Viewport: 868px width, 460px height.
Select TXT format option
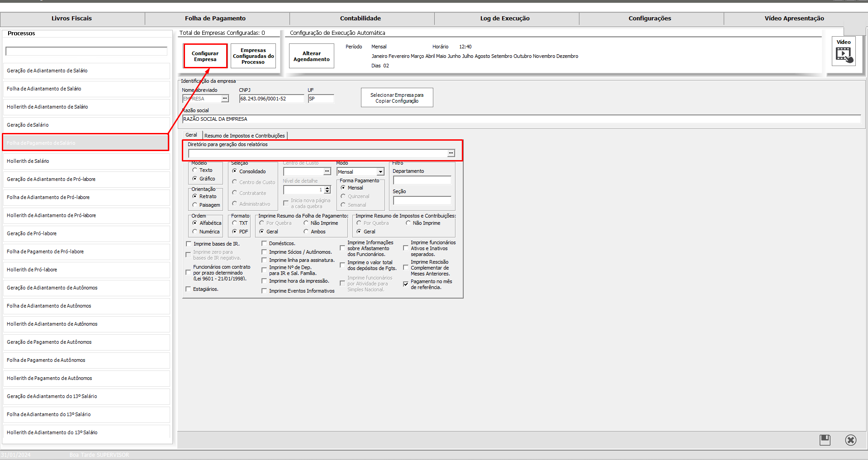point(235,223)
